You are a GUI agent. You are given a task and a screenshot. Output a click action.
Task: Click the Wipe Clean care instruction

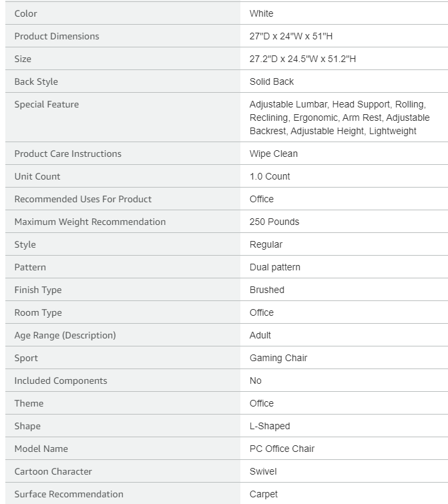[274, 154]
